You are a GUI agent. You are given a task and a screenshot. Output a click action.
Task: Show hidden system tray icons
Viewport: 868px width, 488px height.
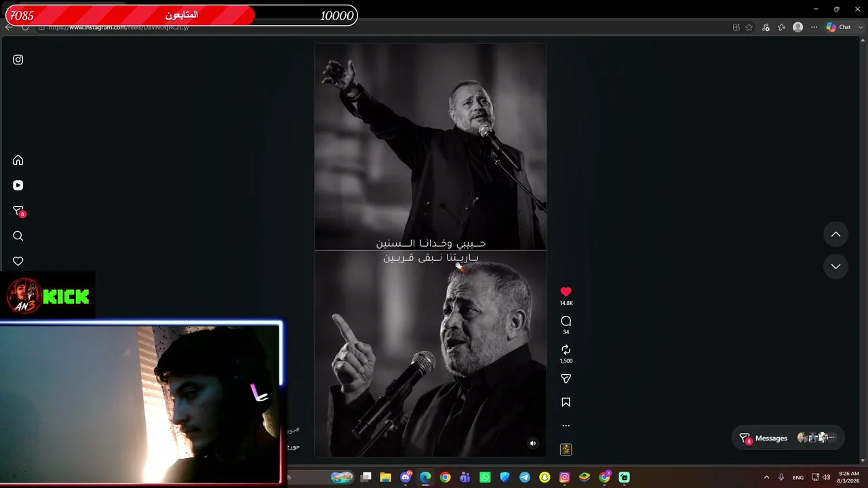[767, 477]
